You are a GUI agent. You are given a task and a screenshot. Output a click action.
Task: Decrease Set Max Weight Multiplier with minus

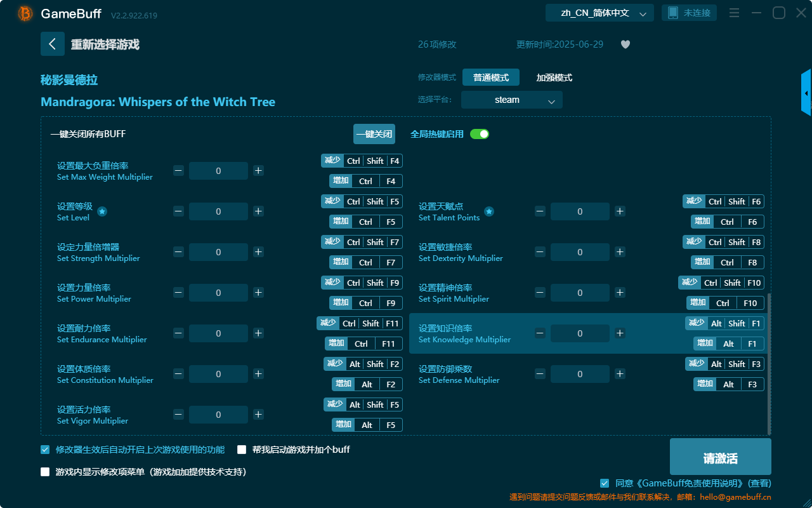click(x=178, y=171)
